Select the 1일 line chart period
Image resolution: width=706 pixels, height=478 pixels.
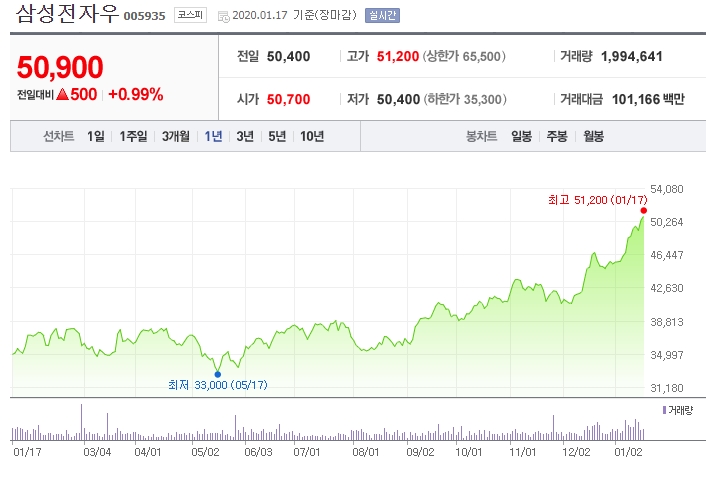[x=95, y=136]
